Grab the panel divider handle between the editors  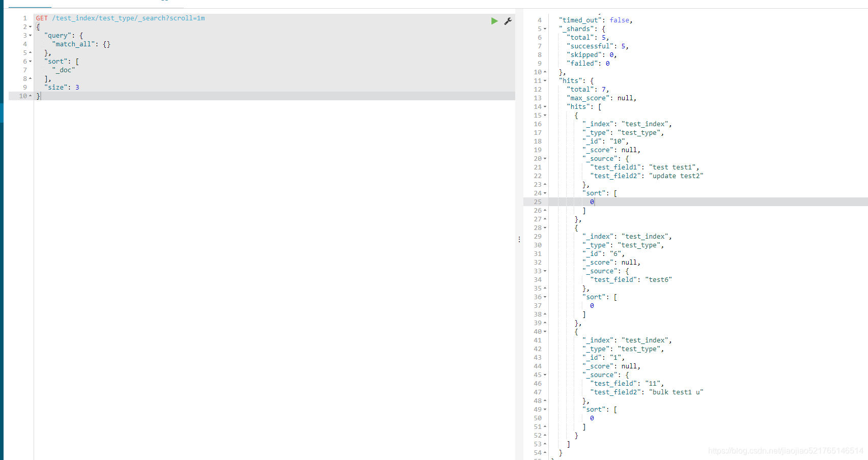click(519, 239)
